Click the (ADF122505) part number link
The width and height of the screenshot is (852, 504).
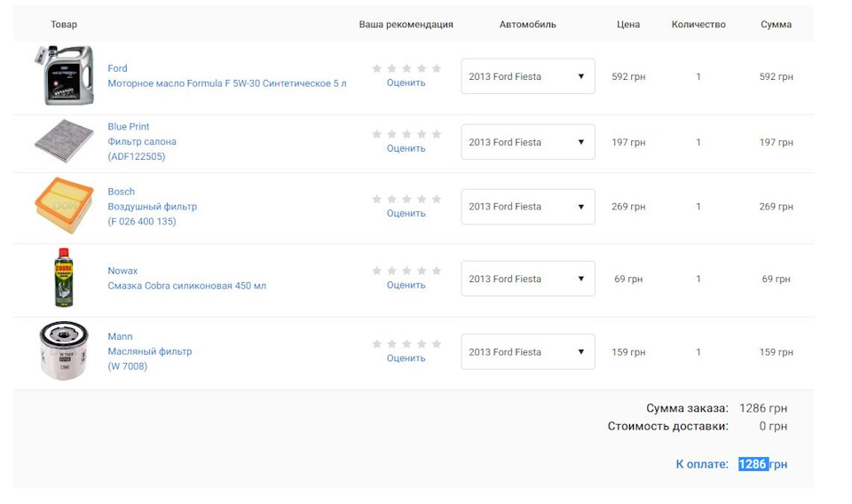[x=137, y=156]
